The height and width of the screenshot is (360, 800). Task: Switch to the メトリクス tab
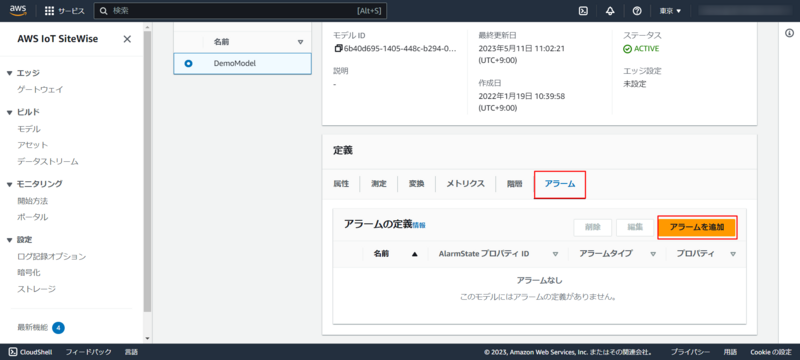(465, 184)
